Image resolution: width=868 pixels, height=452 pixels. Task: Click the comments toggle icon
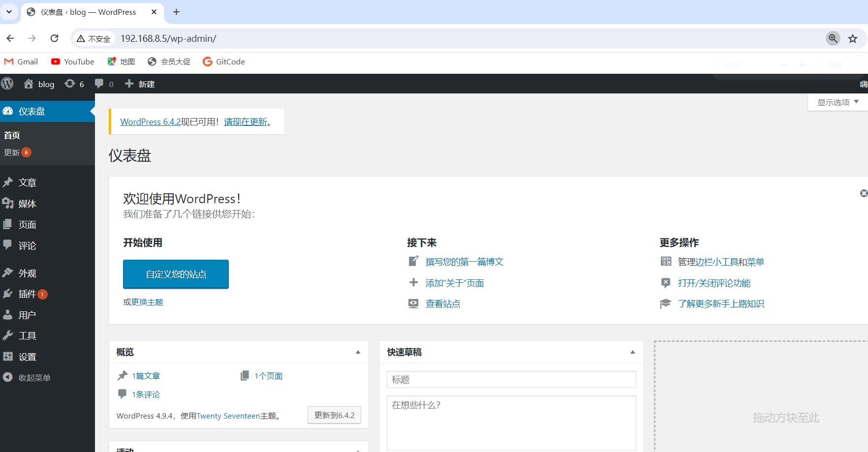click(x=666, y=282)
